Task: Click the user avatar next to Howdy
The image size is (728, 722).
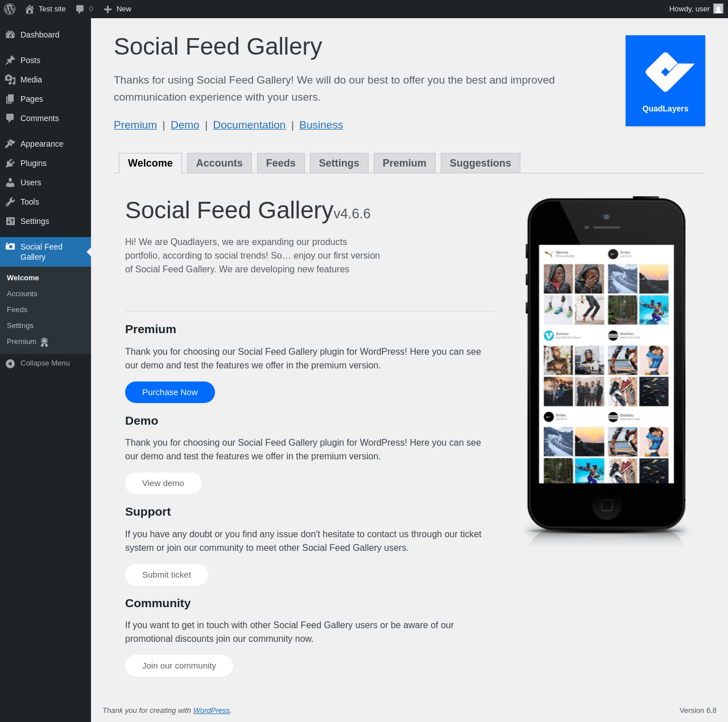Action: (718, 9)
